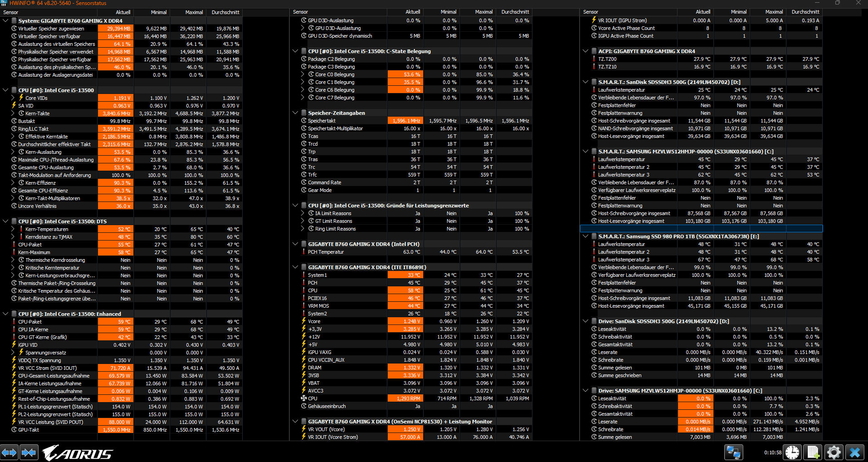This screenshot has width=868, height=462.
Task: Click the lightning icon beside SA VID
Action: click(14, 106)
